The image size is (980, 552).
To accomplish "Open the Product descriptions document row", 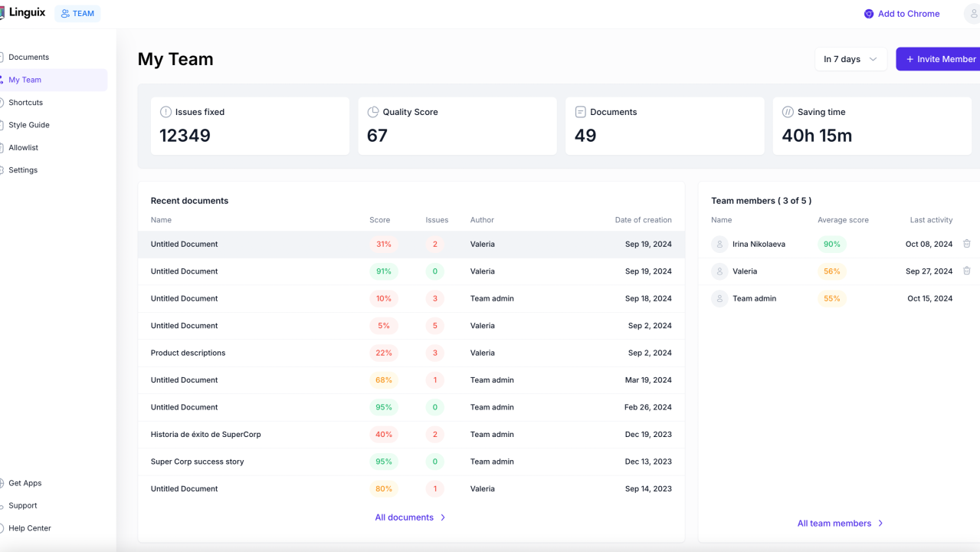I will point(188,353).
